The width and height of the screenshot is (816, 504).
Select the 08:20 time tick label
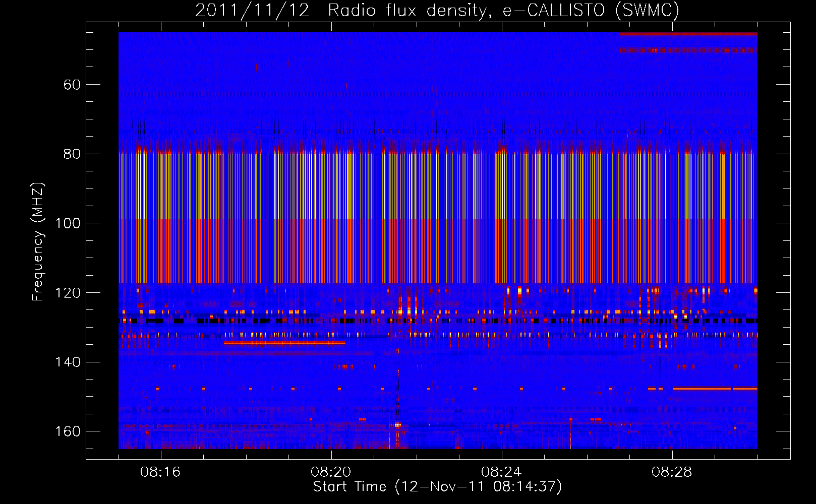331,472
